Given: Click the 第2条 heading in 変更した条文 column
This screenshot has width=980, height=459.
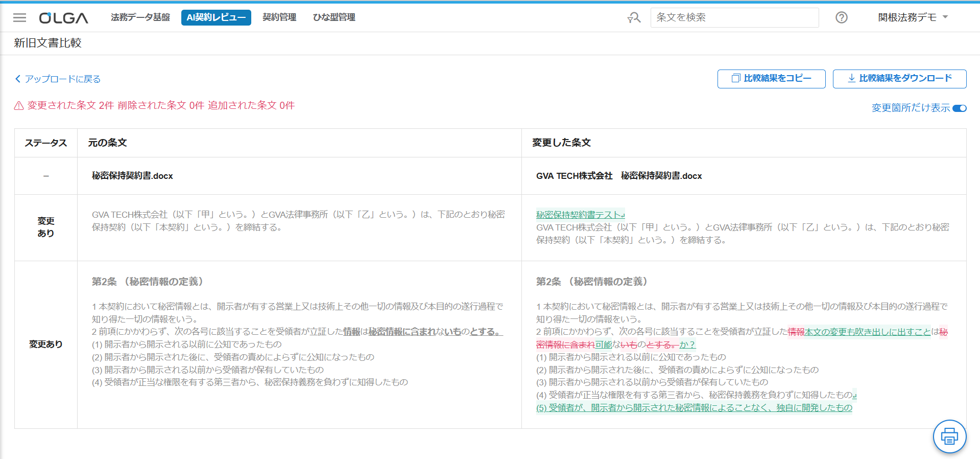Looking at the screenshot, I should (592, 282).
